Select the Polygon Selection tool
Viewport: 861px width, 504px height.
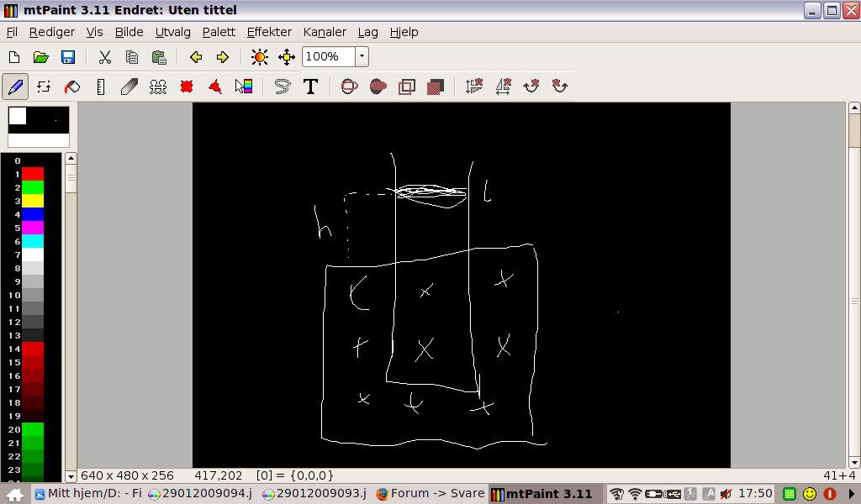[x=215, y=87]
